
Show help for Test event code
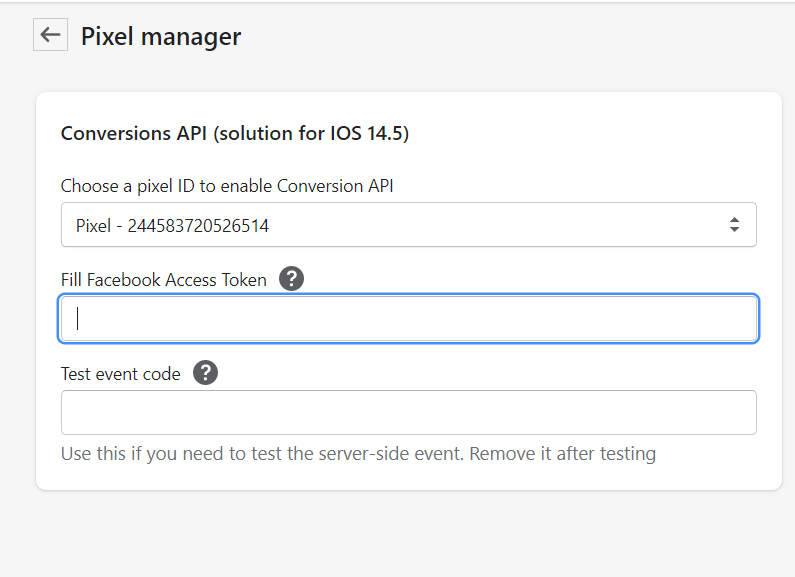[x=205, y=373]
